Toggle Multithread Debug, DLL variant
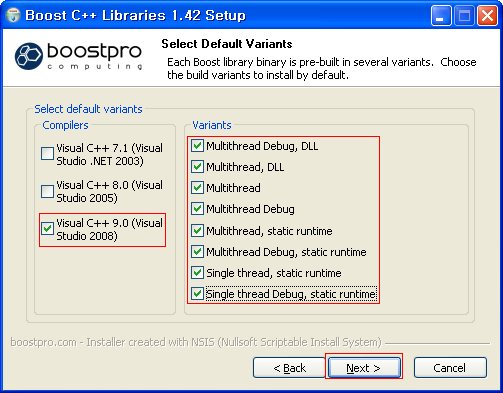503x393 pixels. coord(197,146)
